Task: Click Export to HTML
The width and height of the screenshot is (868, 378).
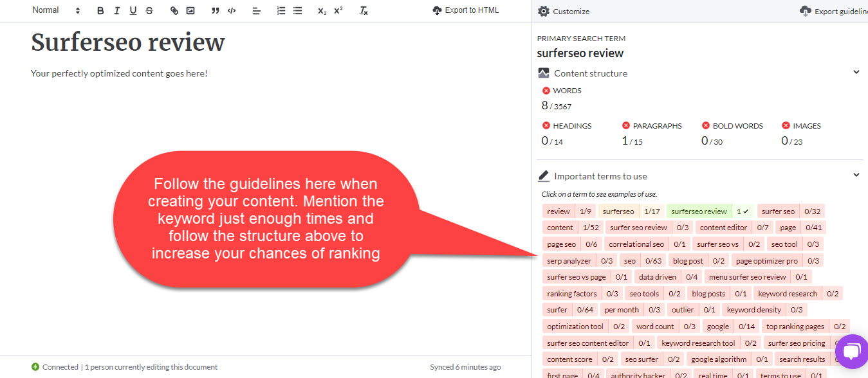Action: click(466, 10)
